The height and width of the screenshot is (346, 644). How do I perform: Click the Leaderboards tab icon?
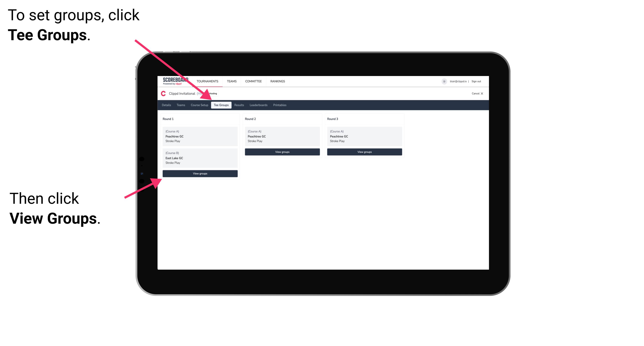(258, 105)
